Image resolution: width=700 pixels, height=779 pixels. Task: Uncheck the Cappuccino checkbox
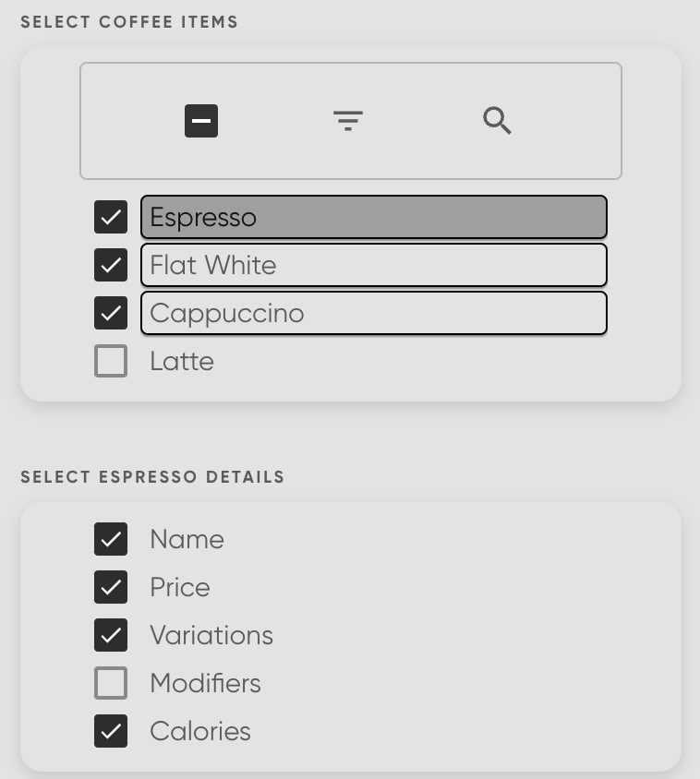(x=111, y=313)
